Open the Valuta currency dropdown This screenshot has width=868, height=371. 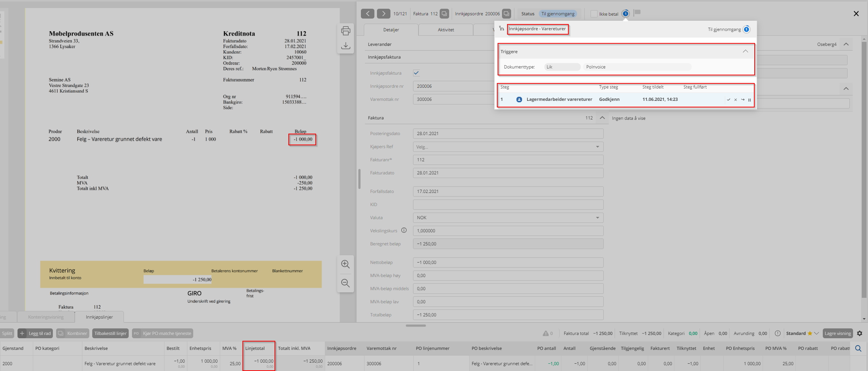597,218
